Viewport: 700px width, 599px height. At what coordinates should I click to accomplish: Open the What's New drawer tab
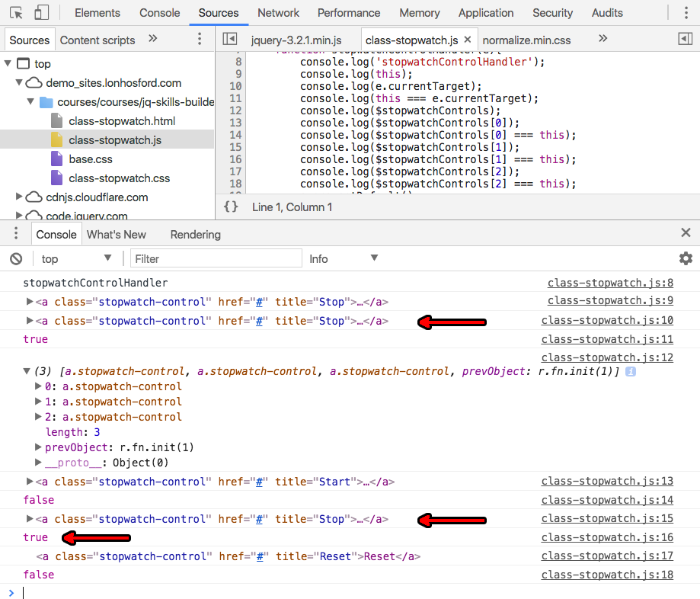tap(116, 235)
